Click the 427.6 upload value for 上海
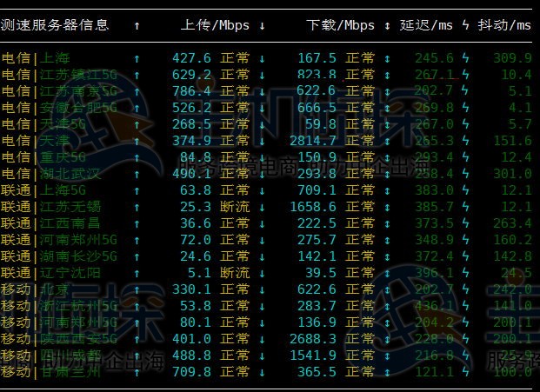This screenshot has width=540, height=392. (191, 58)
